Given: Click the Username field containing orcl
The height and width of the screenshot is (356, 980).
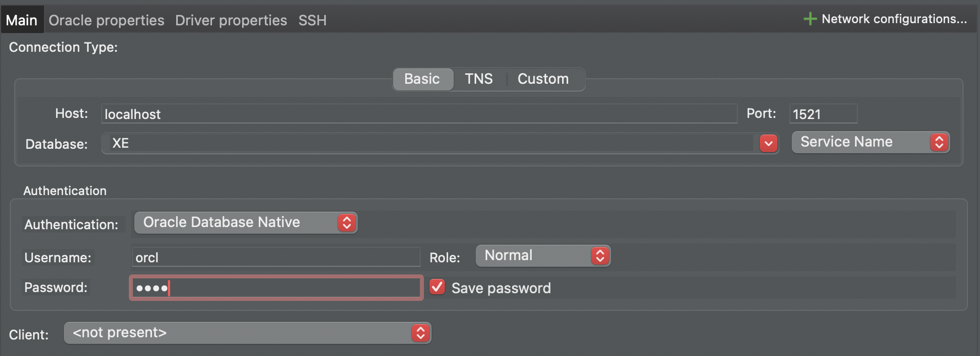Looking at the screenshot, I should (x=276, y=257).
